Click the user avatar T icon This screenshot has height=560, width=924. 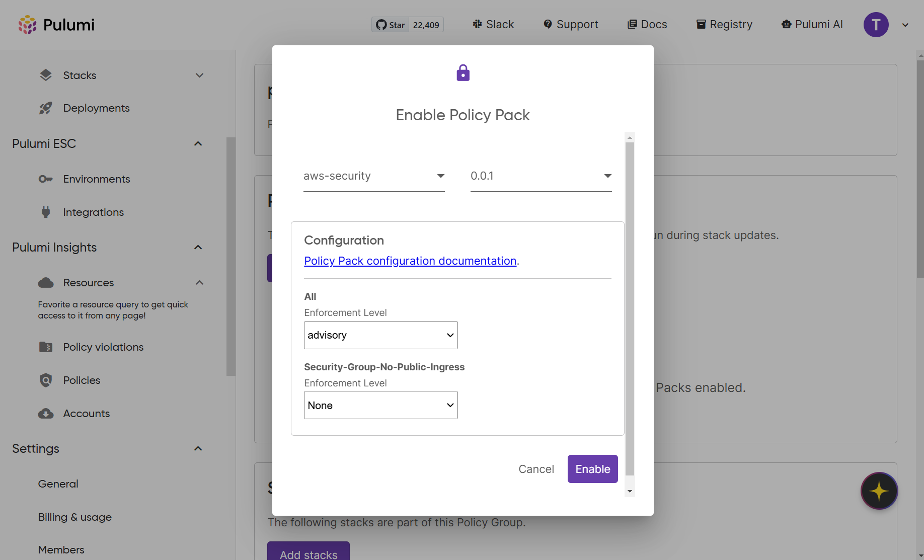point(876,25)
